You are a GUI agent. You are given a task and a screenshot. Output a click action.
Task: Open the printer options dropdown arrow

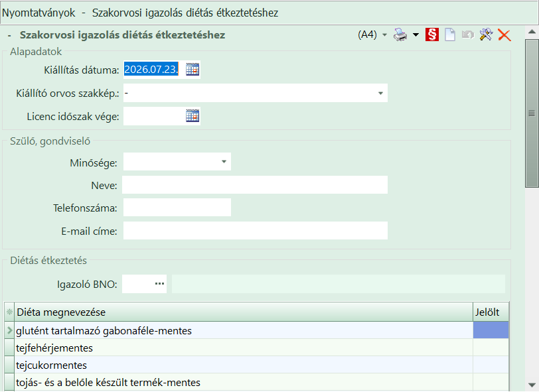pos(416,34)
